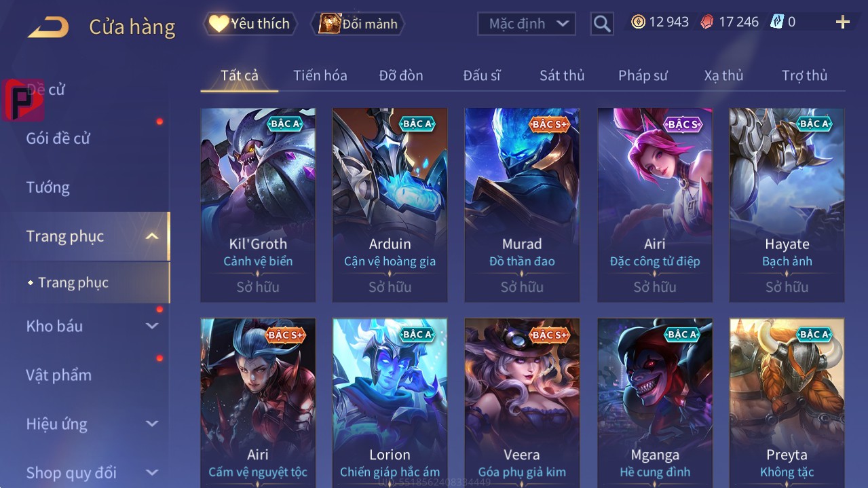Open the Veera Góa phụ giả kim card
This screenshot has width=868, height=488.
(x=522, y=403)
